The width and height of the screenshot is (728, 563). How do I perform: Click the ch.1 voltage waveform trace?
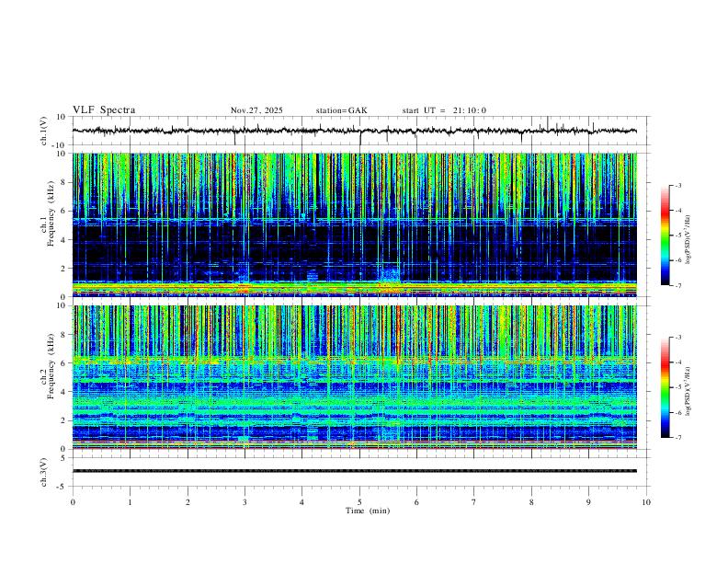click(x=355, y=131)
